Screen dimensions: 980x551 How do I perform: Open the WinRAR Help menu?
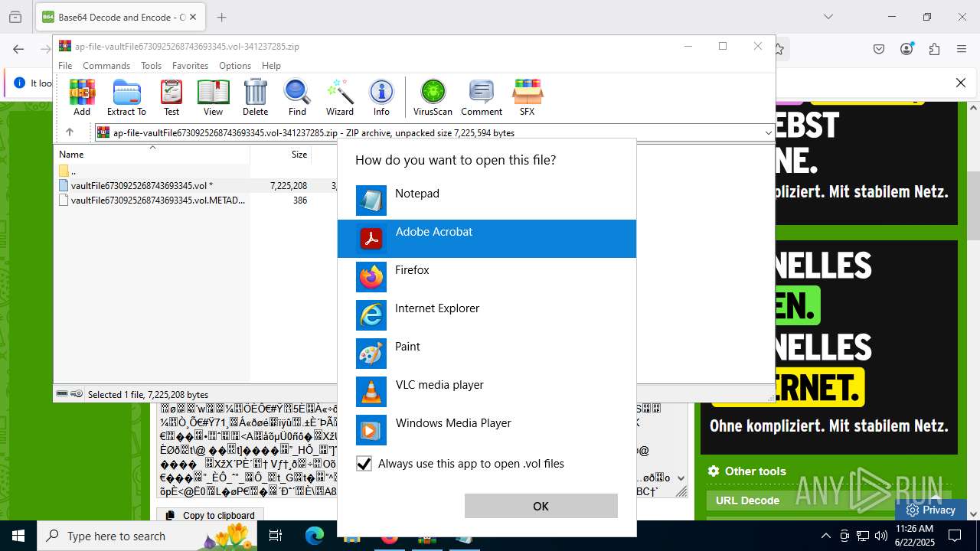pyautogui.click(x=271, y=66)
